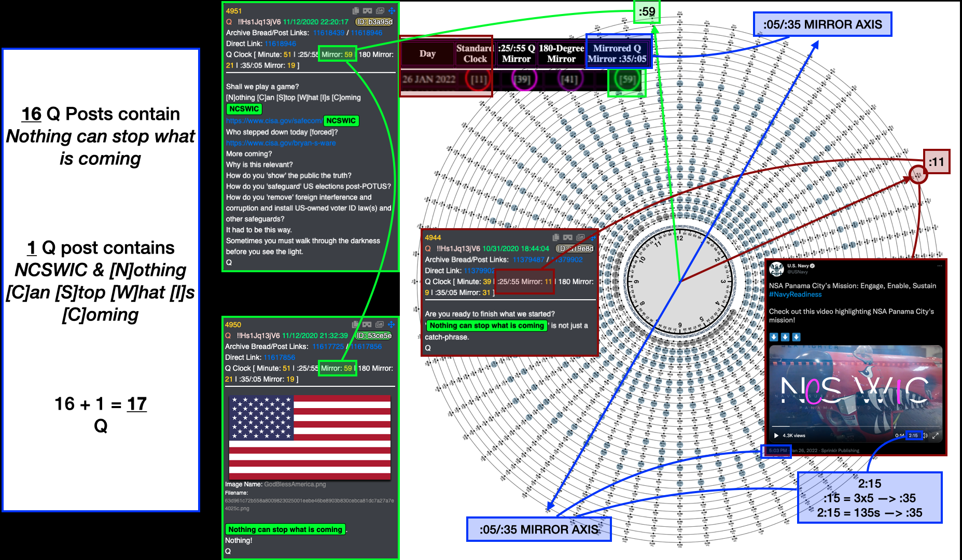The image size is (962, 560).
Task: Select the highlighted phrase in post 4950
Action: pyautogui.click(x=286, y=529)
